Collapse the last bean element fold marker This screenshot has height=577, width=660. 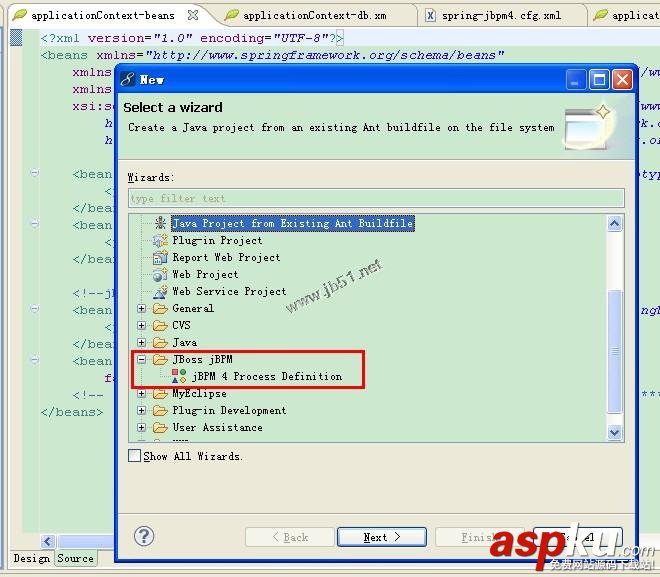pyautogui.click(x=35, y=360)
